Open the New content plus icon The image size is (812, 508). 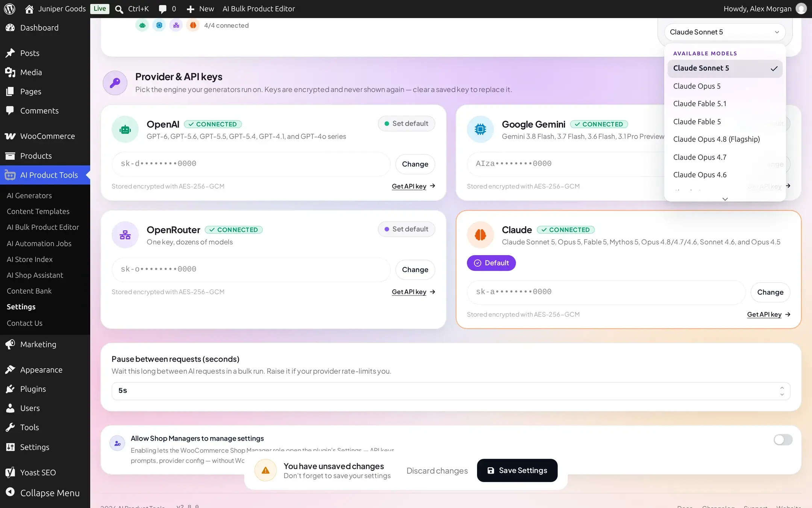[191, 9]
